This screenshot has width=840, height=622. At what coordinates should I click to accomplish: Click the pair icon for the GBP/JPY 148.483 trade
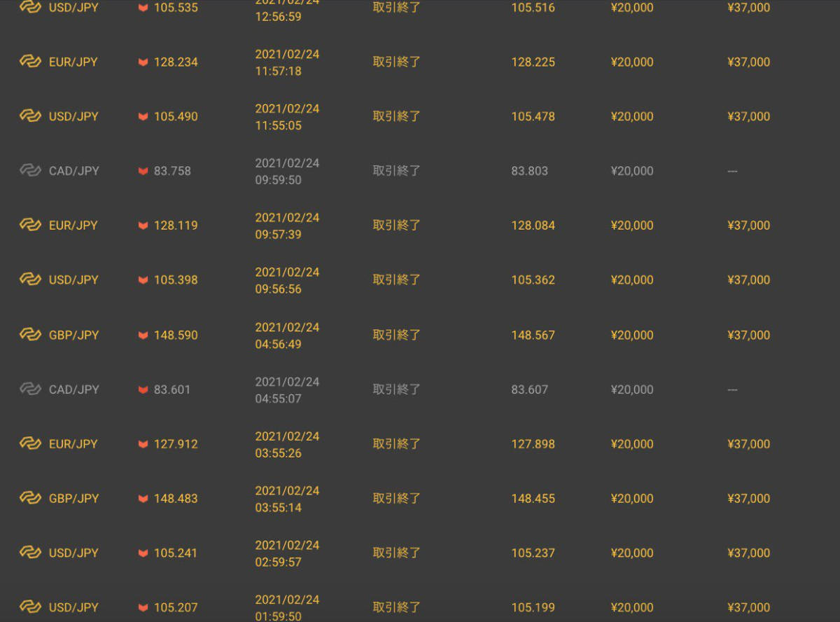click(x=30, y=498)
